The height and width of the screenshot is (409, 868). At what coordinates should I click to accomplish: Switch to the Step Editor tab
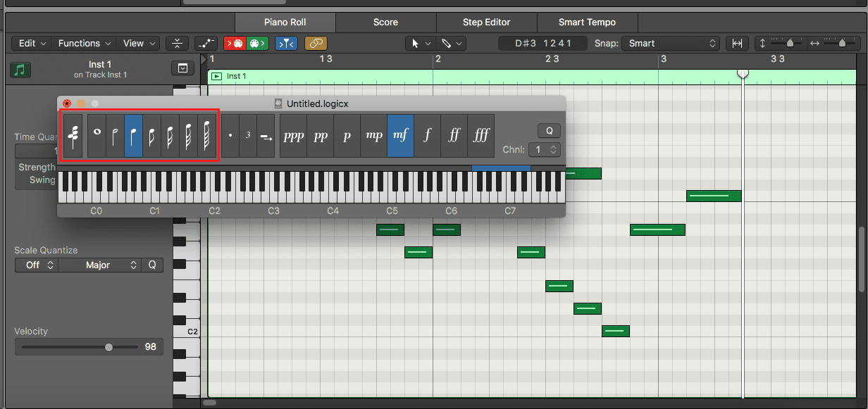486,23
